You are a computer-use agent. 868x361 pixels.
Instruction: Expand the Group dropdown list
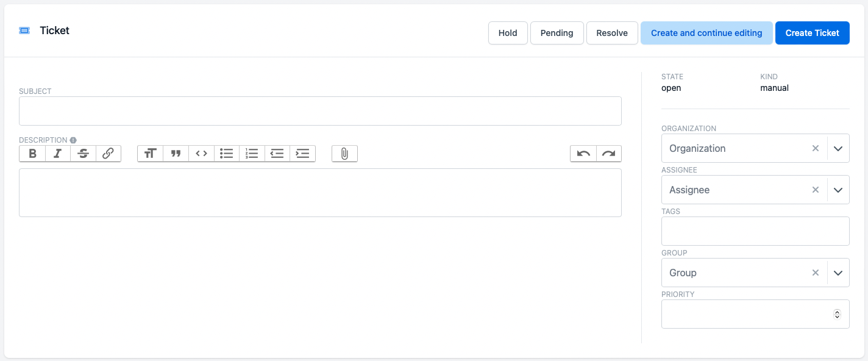coord(838,273)
